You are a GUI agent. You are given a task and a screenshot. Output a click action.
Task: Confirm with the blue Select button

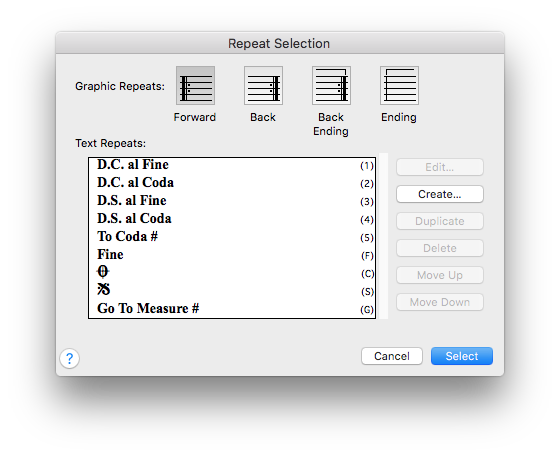pyautogui.click(x=462, y=356)
